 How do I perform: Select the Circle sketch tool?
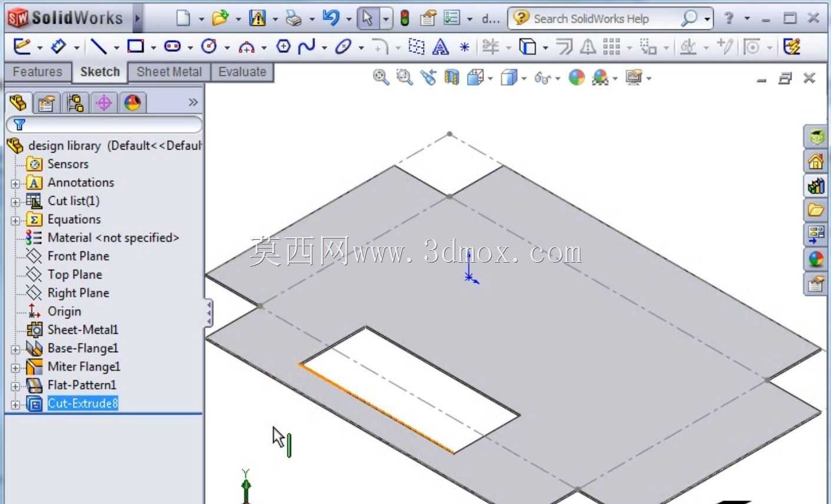208,46
